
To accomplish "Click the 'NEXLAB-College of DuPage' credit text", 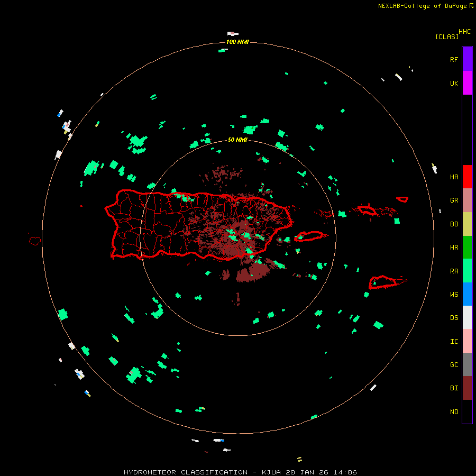I will point(422,6).
